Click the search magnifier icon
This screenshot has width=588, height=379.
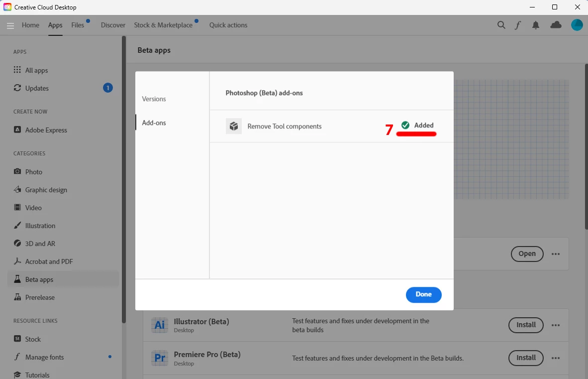pos(501,25)
